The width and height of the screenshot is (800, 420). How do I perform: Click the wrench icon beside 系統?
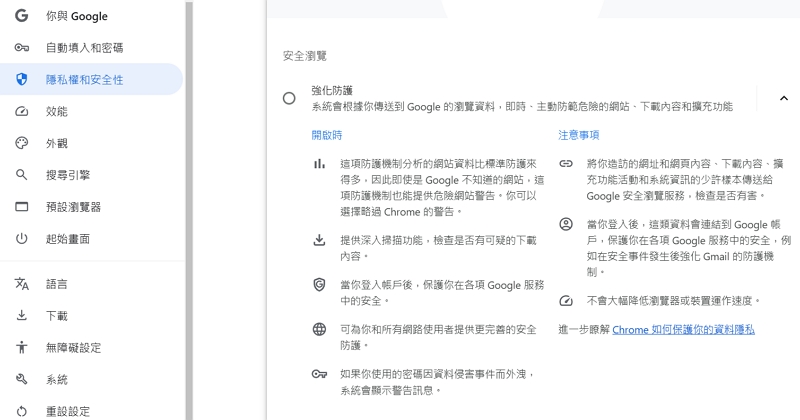tap(21, 379)
